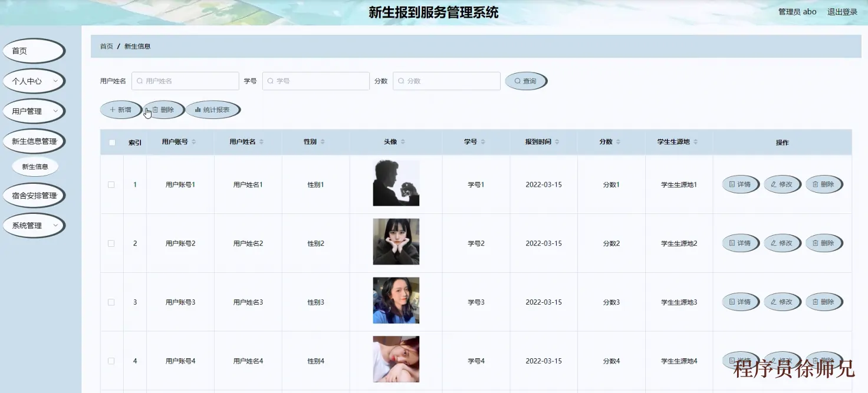Sort by the 用户姓名 column sort arrows
The height and width of the screenshot is (393, 868).
pos(262,142)
